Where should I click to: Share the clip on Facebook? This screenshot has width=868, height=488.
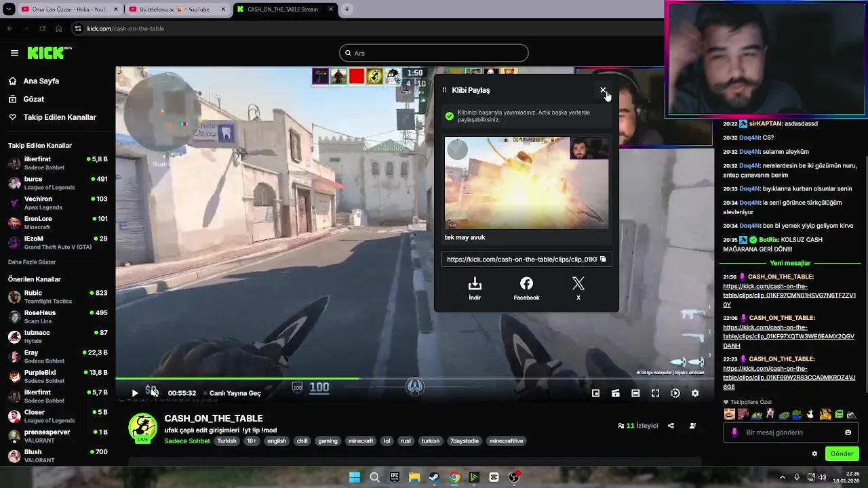point(526,288)
